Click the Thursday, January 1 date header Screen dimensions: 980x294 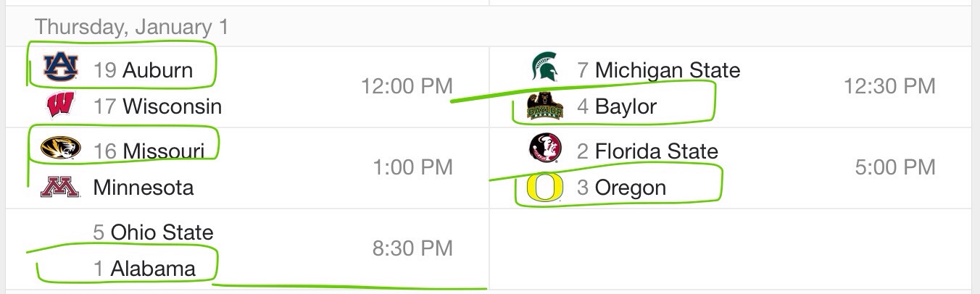[131, 28]
